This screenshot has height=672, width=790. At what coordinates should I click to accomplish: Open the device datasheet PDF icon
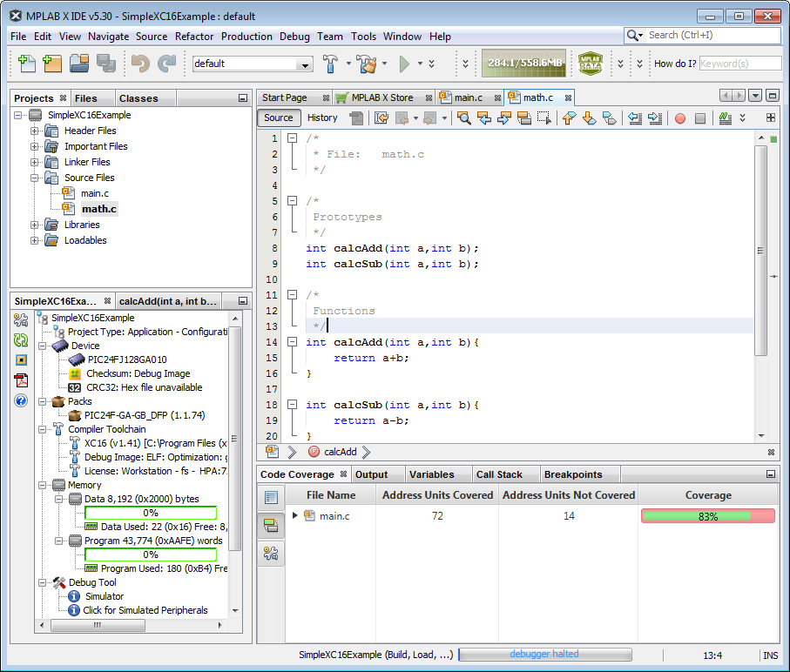[x=21, y=380]
